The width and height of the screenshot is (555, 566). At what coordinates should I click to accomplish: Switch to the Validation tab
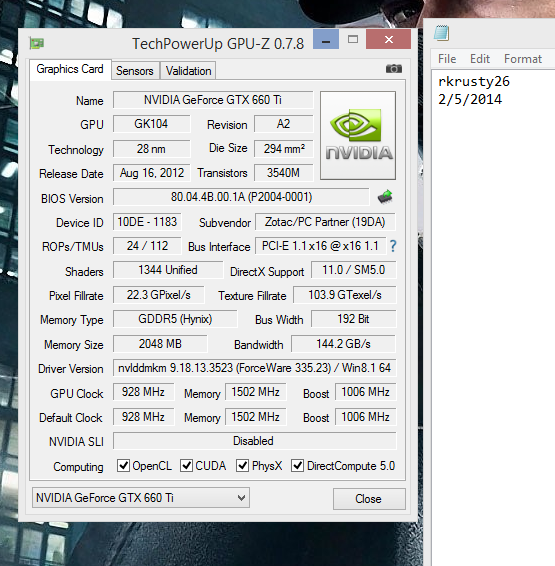tap(188, 71)
